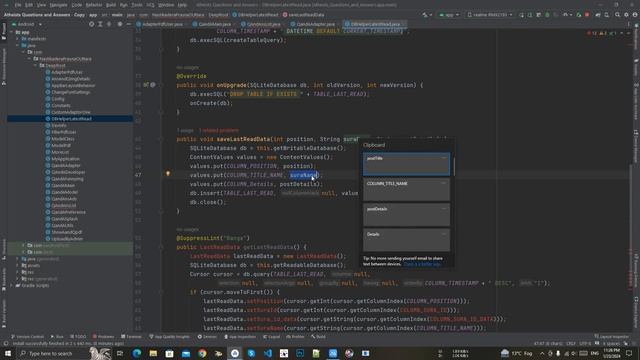Viewport: 640px width, 360px height.
Task: Click the Clipboard panel scrollbar
Action: click(454, 167)
